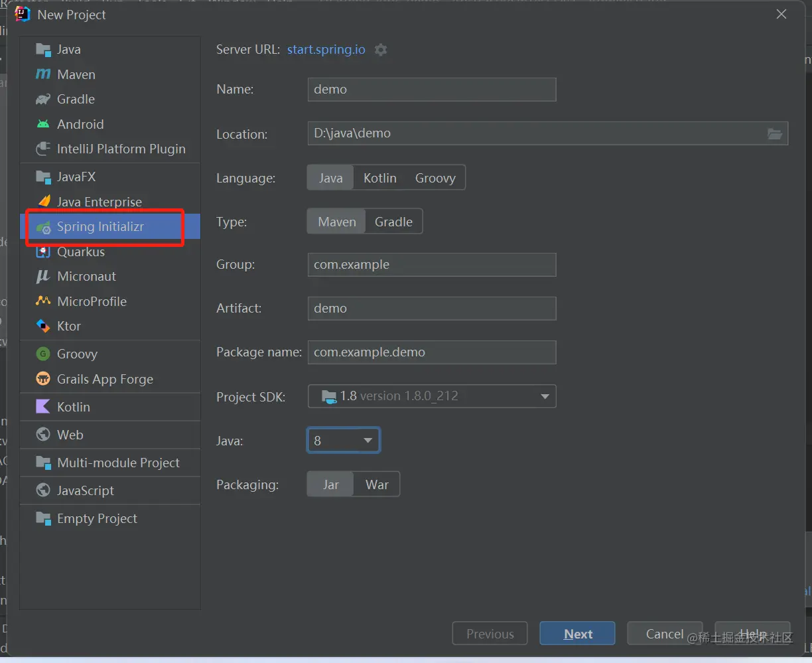Close the New Project dialog
The image size is (812, 663).
tap(781, 14)
